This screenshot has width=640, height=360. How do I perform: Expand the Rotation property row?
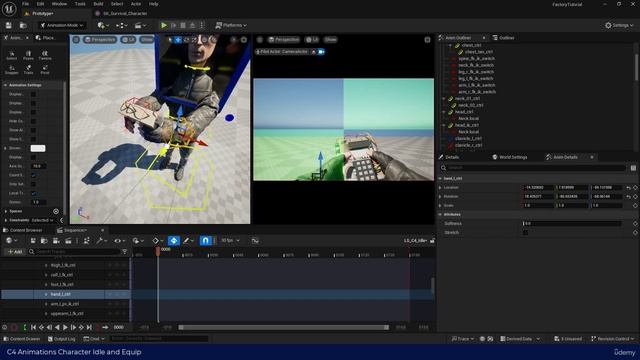(440, 197)
